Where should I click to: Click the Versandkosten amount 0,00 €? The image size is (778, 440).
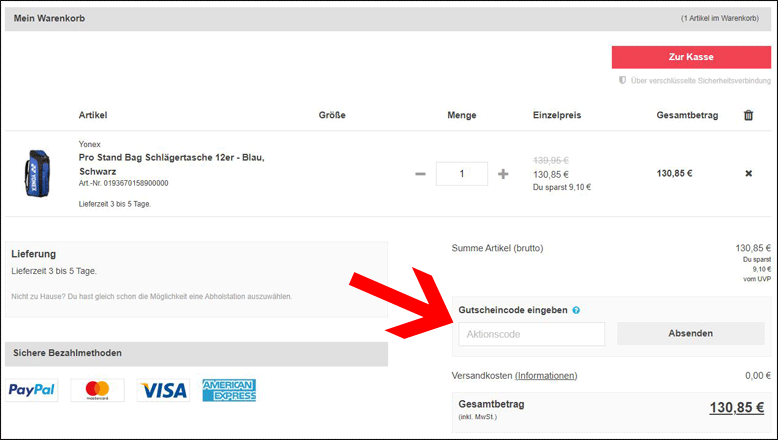758,376
